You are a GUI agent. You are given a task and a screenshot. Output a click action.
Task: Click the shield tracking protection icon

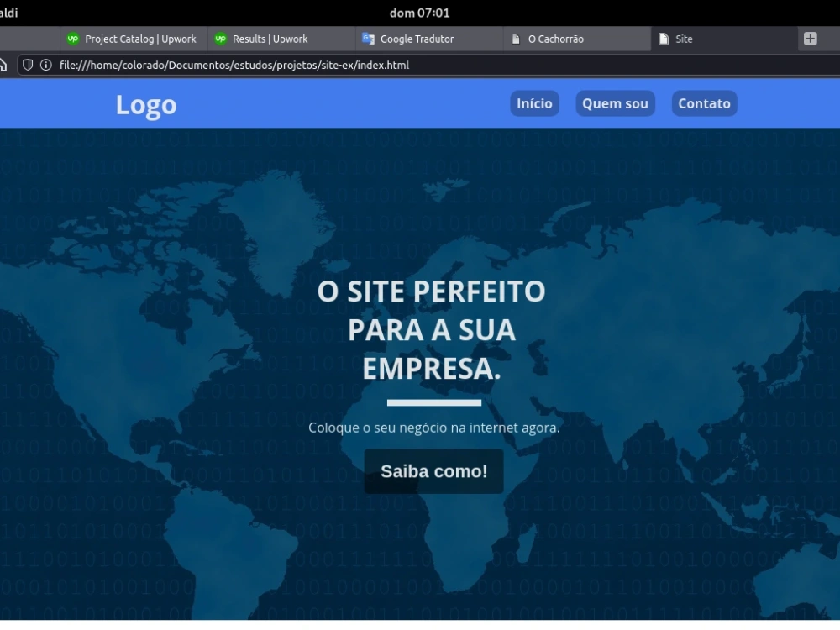coord(28,65)
